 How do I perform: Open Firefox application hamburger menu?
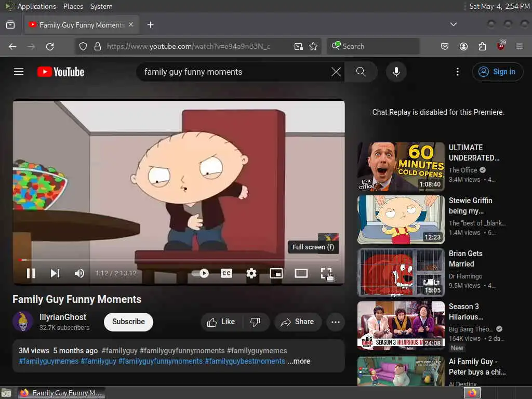click(520, 46)
